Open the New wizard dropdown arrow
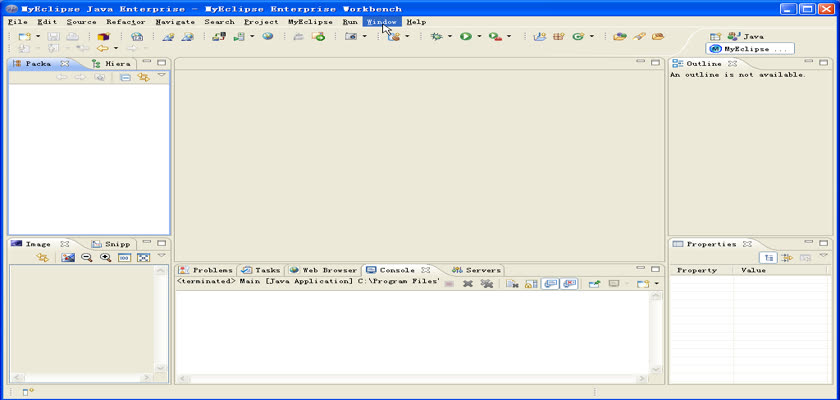 [x=38, y=36]
